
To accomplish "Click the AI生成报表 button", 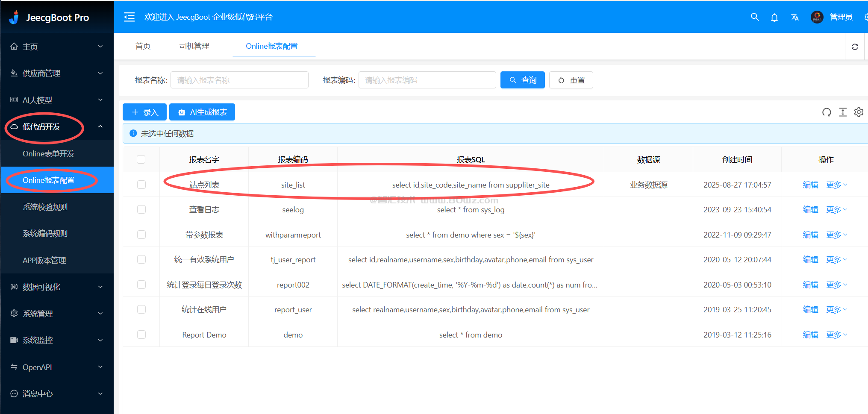I will [202, 112].
